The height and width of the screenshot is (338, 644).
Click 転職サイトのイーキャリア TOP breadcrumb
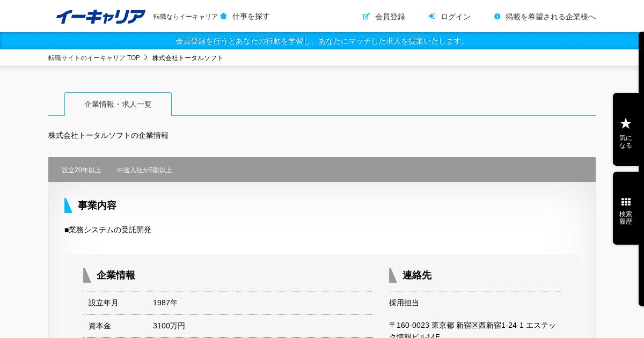(94, 58)
